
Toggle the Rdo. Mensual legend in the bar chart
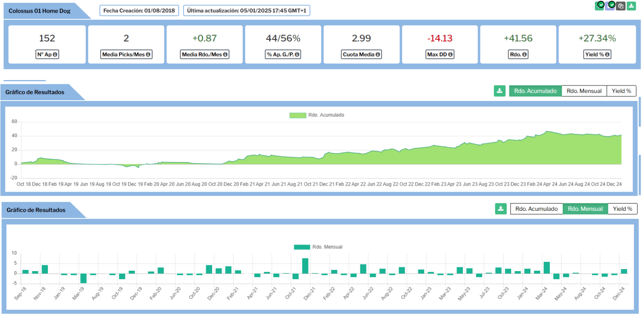click(318, 247)
